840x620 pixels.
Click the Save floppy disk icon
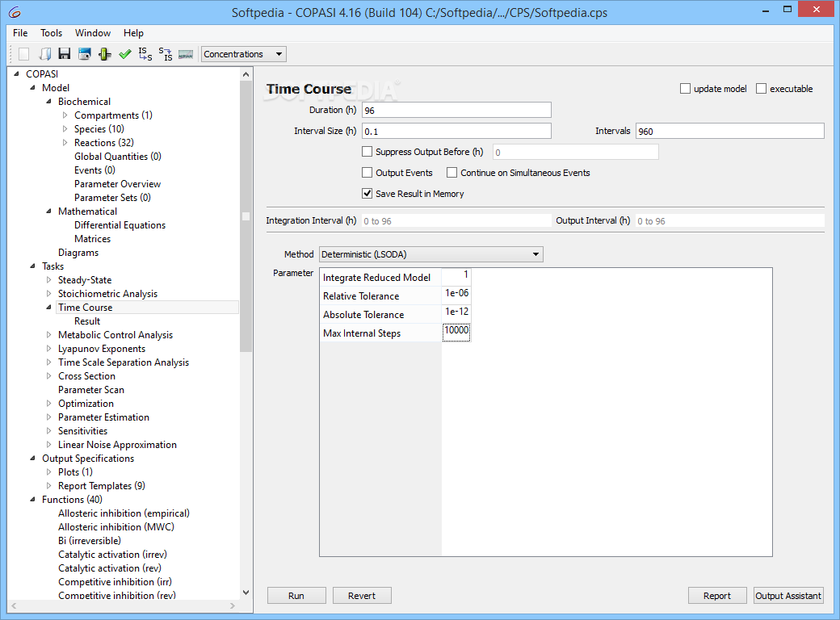click(x=65, y=54)
